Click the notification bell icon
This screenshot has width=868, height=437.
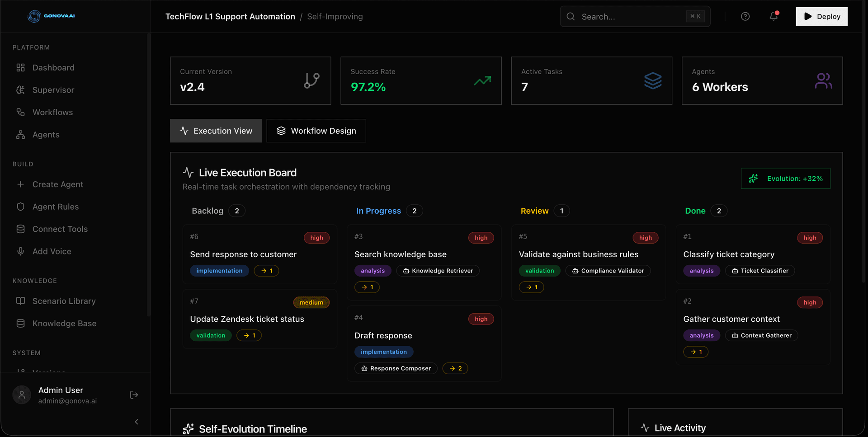pos(774,16)
